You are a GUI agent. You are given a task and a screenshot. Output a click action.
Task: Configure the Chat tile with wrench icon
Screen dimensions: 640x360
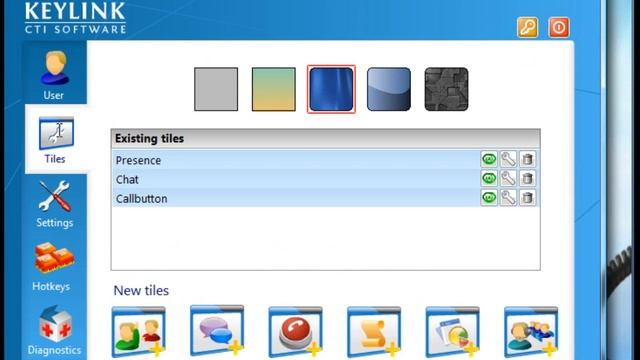click(x=508, y=178)
